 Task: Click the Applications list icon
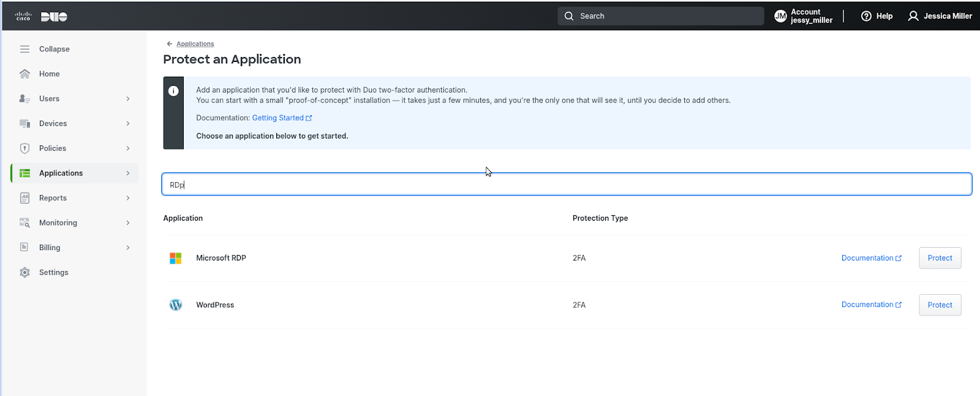(x=24, y=173)
